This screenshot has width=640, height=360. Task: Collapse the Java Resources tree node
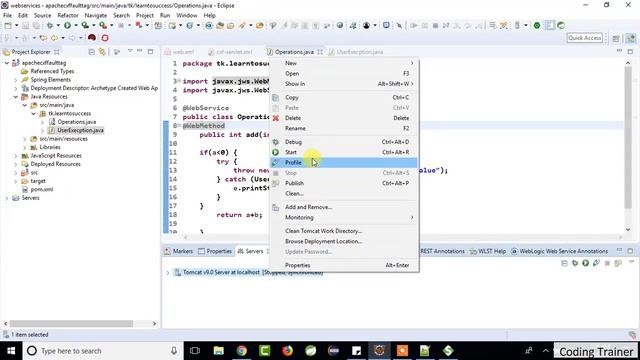(16, 97)
